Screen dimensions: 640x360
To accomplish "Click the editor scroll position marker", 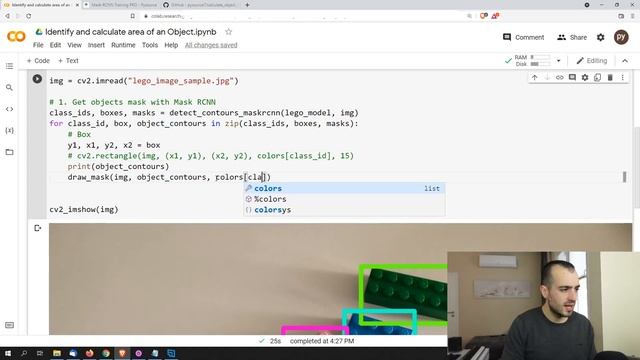I will 624,177.
